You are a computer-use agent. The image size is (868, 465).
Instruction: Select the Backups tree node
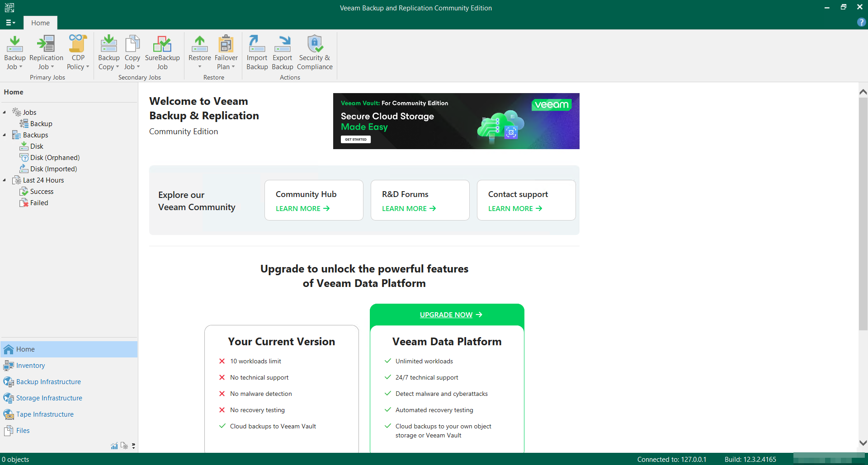tap(35, 135)
